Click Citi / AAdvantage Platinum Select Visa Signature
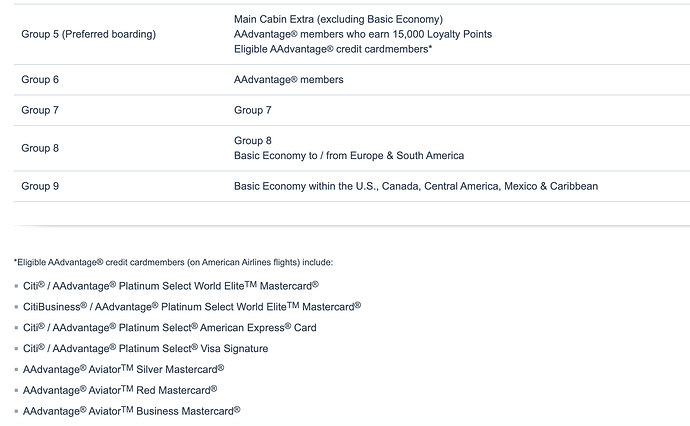Viewport: 690px width, 426px height. coord(146,348)
